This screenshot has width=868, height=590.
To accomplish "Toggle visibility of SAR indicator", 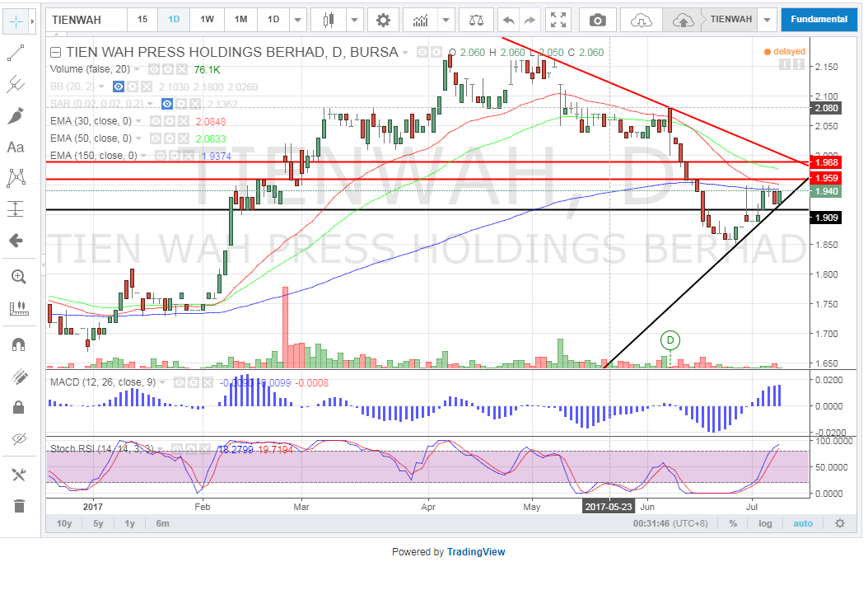I will pyautogui.click(x=167, y=104).
